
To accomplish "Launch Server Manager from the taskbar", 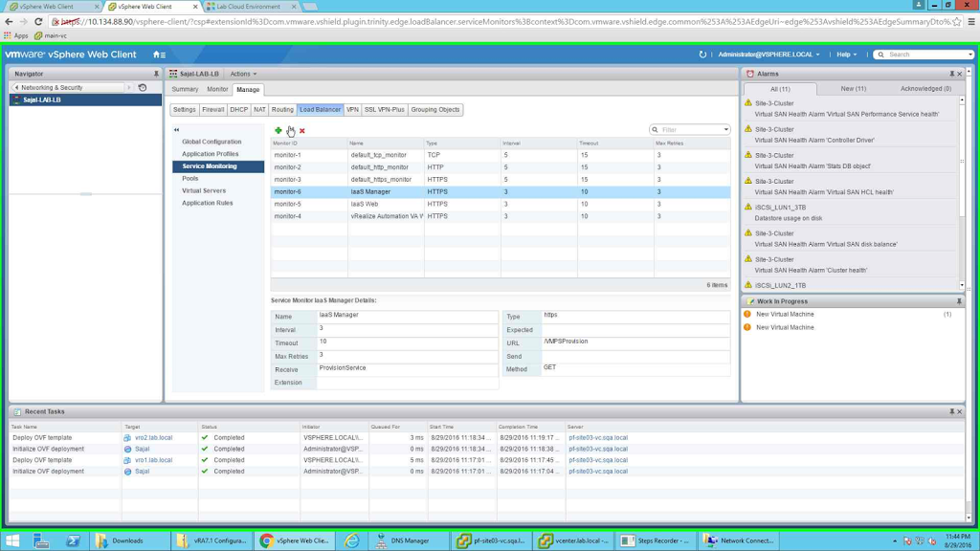I will pyautogui.click(x=41, y=541).
